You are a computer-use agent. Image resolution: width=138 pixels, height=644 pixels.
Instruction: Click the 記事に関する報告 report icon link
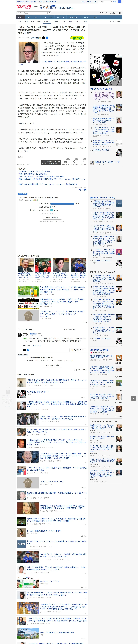coord(24,164)
